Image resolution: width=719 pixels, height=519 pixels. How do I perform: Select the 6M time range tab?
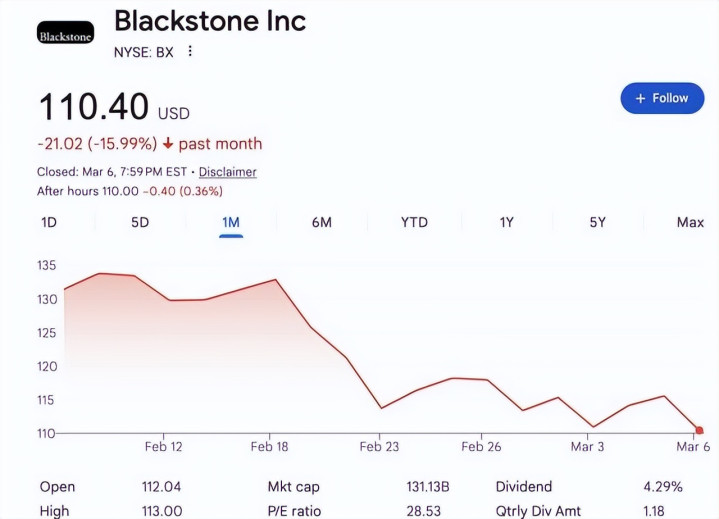click(321, 222)
